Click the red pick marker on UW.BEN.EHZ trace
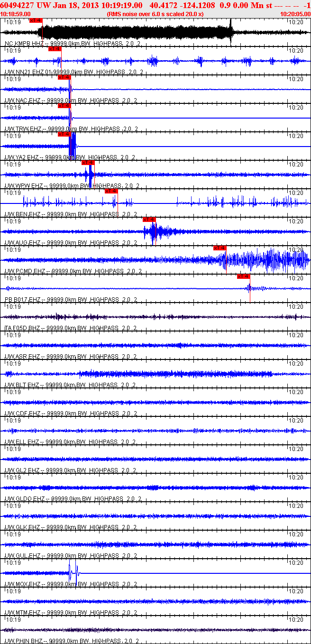The image size is (311, 644). (111, 191)
